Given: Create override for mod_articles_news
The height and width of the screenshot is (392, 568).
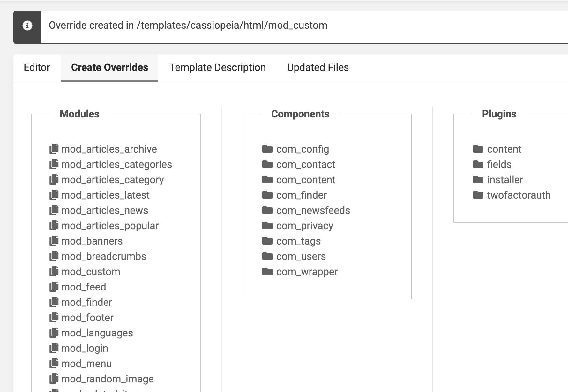Looking at the screenshot, I should [104, 210].
